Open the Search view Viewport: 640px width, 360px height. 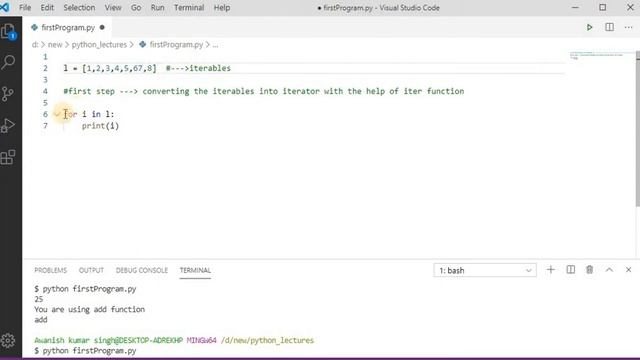point(9,62)
